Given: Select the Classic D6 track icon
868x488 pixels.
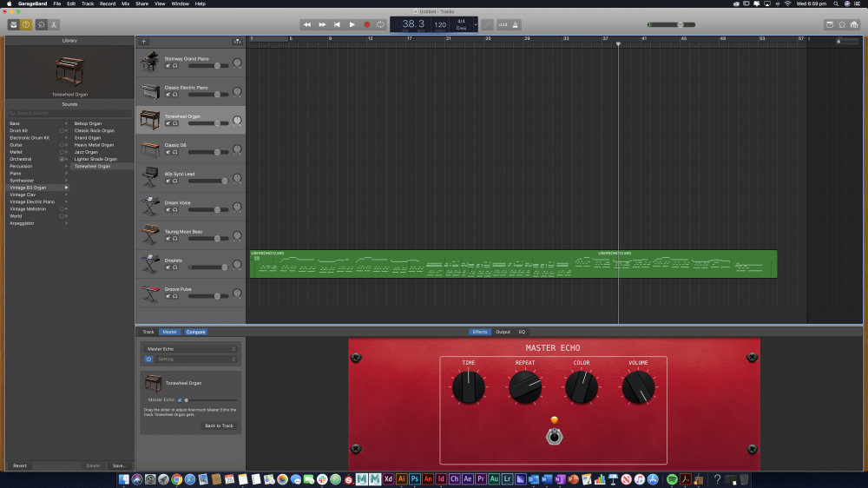Looking at the screenshot, I should pos(149,148).
